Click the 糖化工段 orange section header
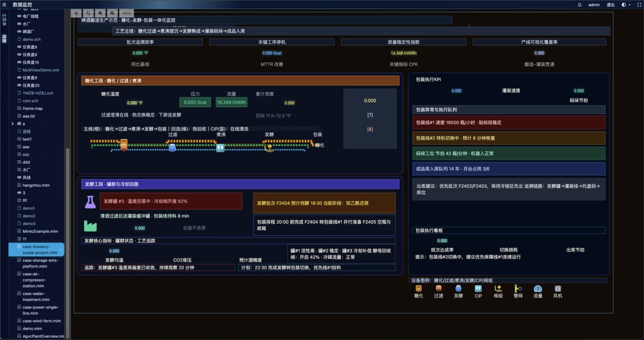Viewport: 644px width, 340px height. click(240, 81)
